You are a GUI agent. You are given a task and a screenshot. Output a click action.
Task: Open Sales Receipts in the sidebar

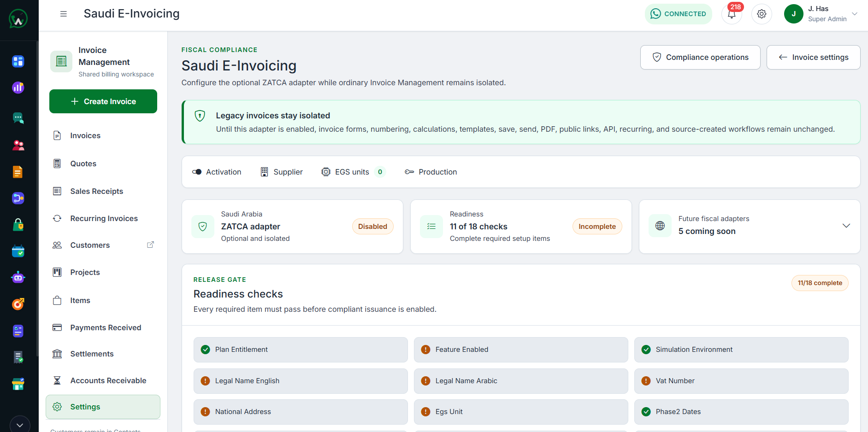point(103,191)
